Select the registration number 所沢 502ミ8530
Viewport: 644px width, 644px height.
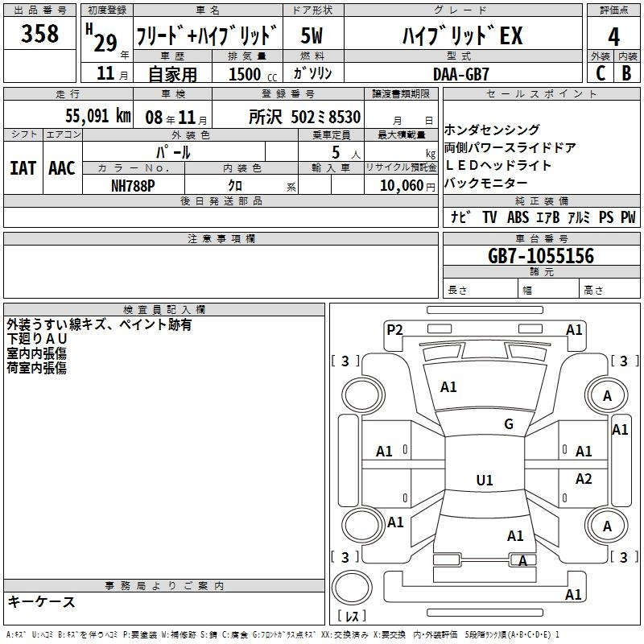pyautogui.click(x=305, y=117)
